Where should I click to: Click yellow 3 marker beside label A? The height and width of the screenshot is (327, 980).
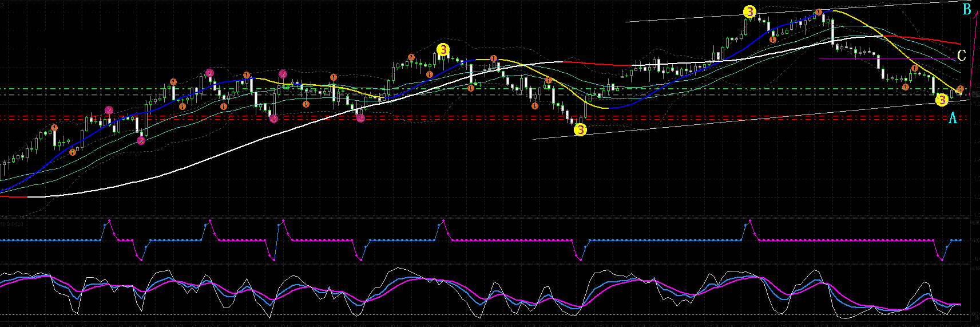942,100
